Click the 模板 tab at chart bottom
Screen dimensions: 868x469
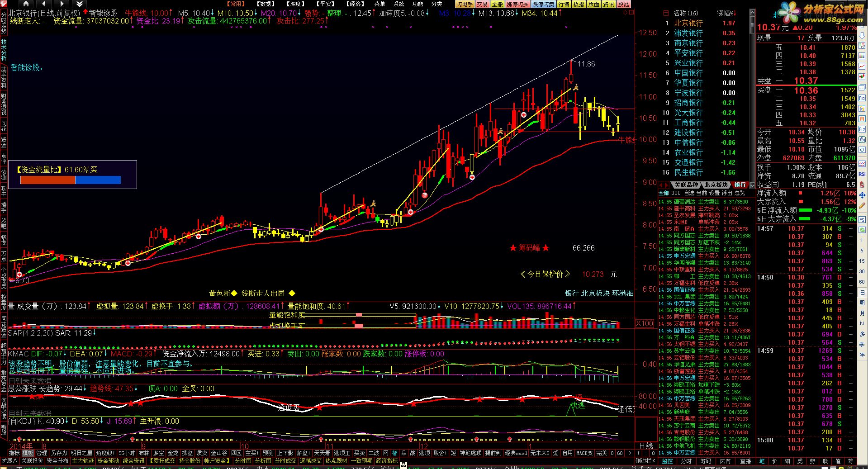[x=28, y=453]
